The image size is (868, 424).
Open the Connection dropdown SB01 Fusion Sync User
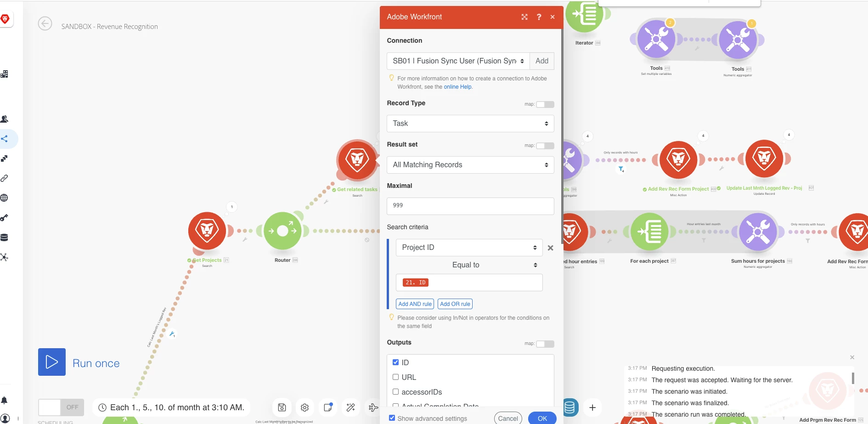click(x=458, y=61)
